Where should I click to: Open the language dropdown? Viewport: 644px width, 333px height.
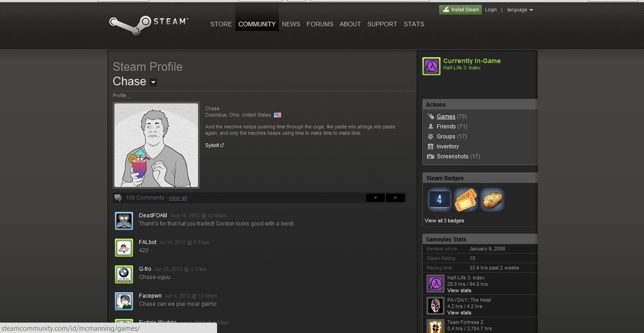pos(520,10)
